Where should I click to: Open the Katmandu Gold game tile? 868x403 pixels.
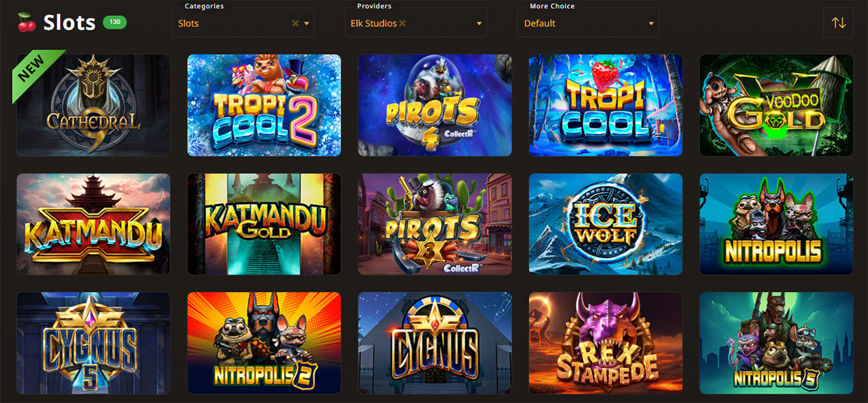point(264,224)
